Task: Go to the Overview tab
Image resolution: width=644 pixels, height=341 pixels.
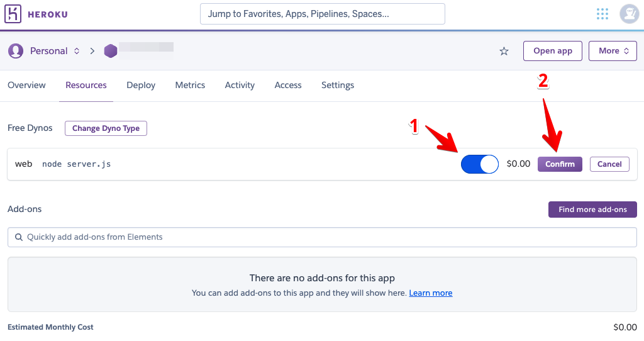Action: [26, 85]
